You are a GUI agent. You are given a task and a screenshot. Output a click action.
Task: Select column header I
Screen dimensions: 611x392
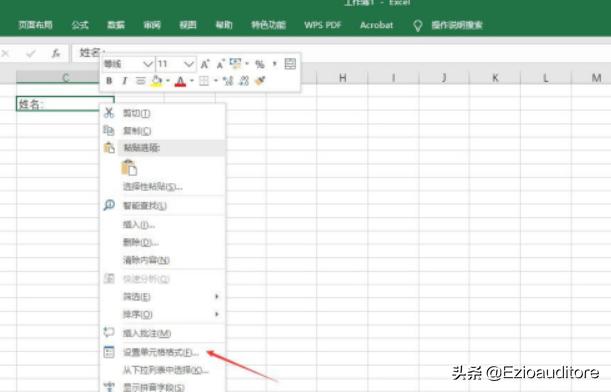click(394, 78)
